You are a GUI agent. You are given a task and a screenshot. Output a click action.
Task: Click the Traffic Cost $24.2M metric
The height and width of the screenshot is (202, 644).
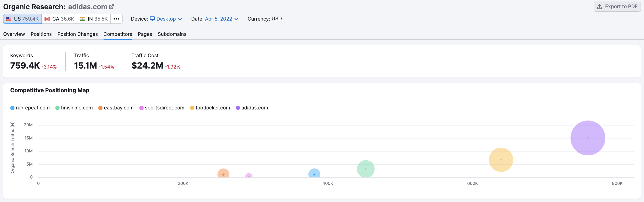147,66
